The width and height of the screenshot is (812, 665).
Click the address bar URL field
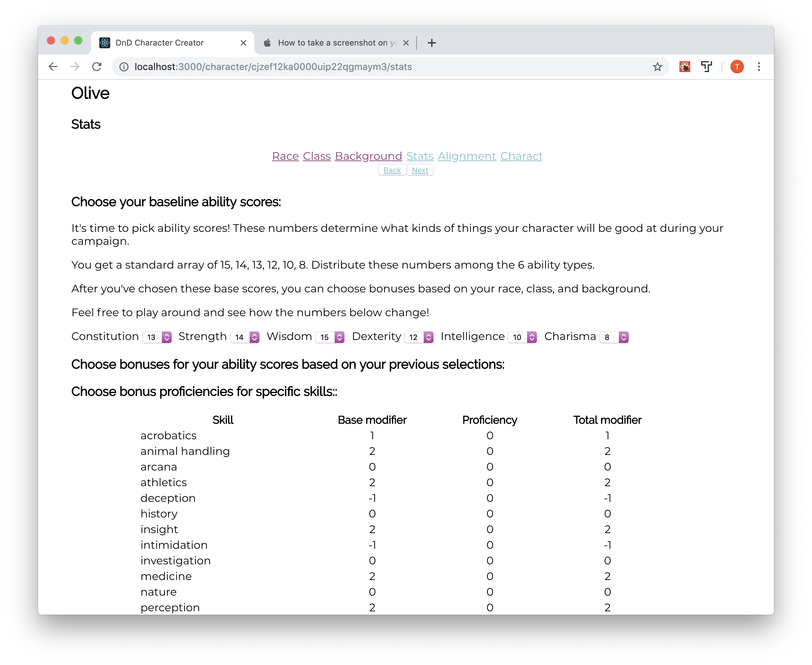coord(268,67)
